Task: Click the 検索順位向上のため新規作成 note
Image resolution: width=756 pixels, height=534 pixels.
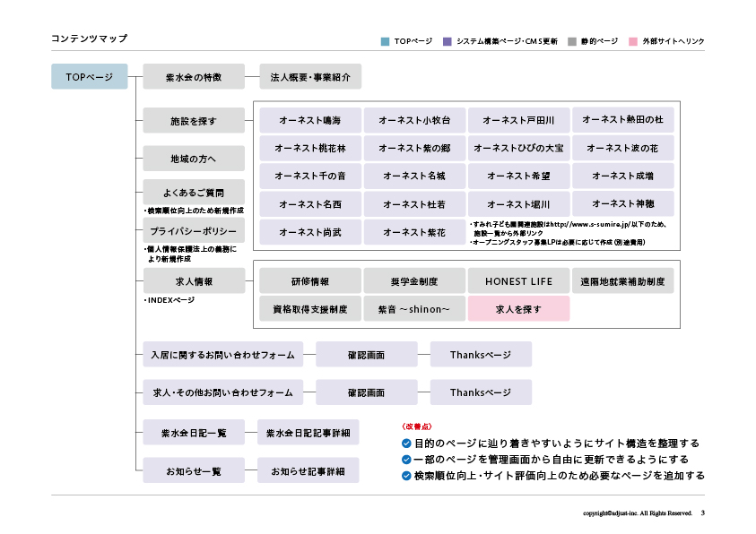Action: 194,211
